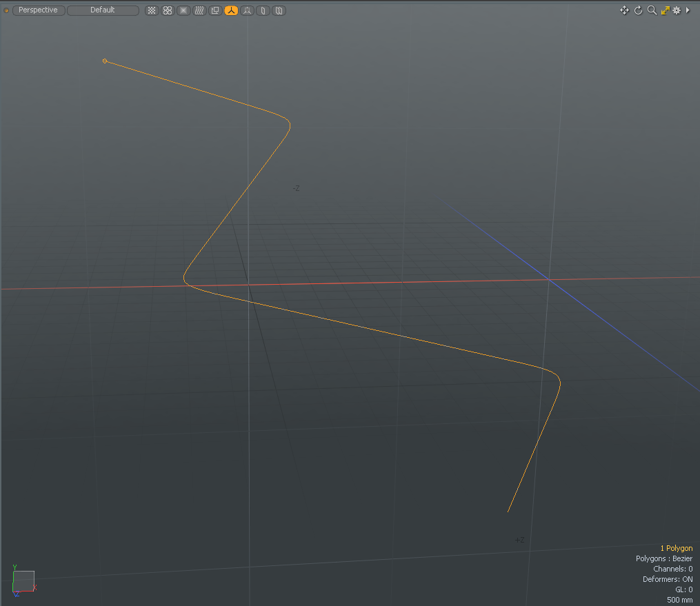Expand the viewport menu with right arrow
This screenshot has width=700, height=606.
(x=688, y=10)
